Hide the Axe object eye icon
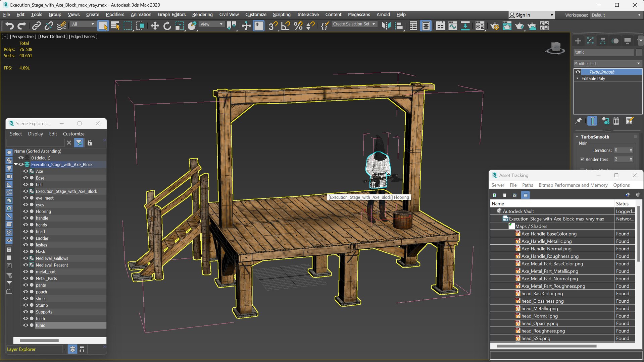This screenshot has height=362, width=644. pyautogui.click(x=26, y=171)
